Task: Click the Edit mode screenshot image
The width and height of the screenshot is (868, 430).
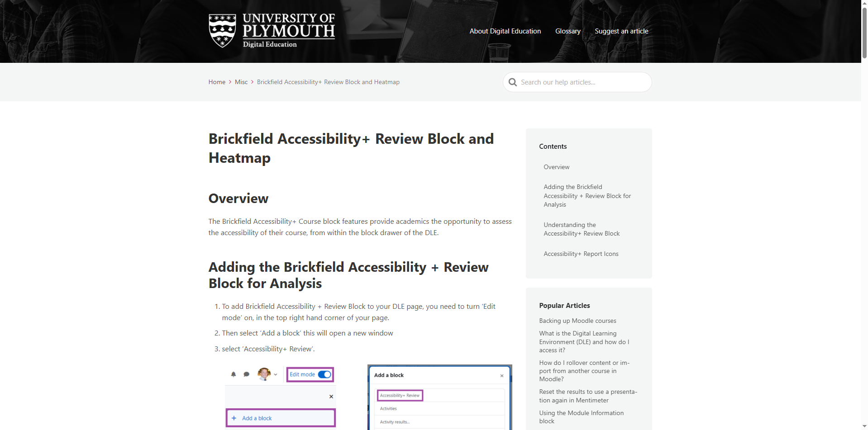Action: 281,397
